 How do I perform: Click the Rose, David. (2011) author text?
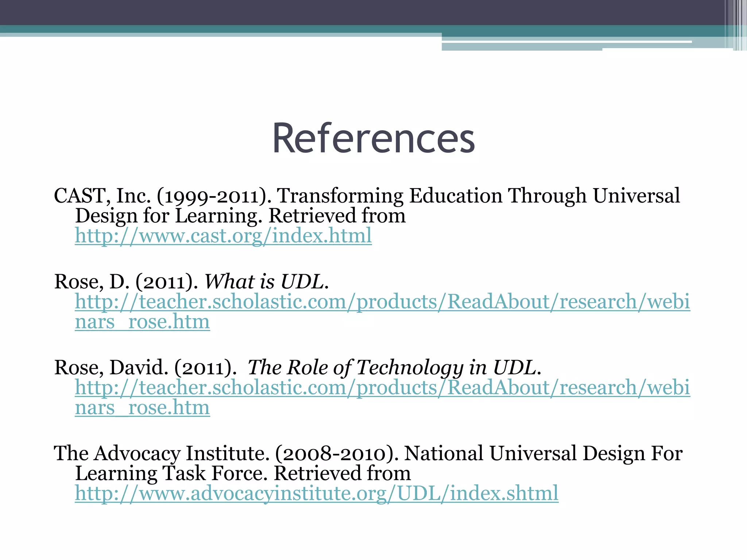pyautogui.click(x=145, y=367)
